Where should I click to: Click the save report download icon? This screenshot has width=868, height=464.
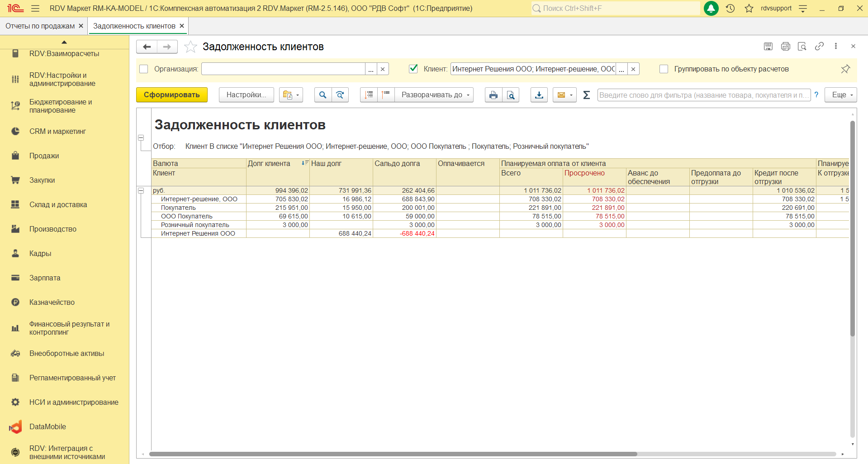point(539,95)
